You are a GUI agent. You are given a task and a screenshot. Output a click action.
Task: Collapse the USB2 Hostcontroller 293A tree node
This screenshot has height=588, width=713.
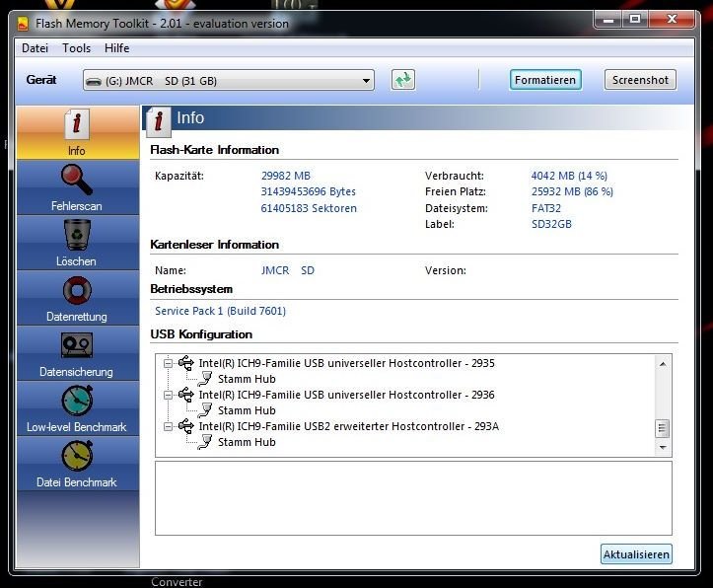(169, 426)
